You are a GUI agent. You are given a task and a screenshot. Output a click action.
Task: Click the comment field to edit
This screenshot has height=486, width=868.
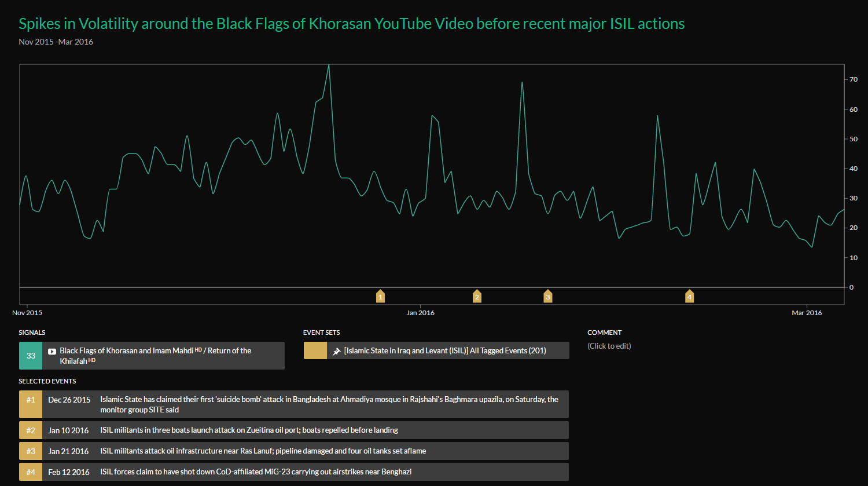coord(609,346)
